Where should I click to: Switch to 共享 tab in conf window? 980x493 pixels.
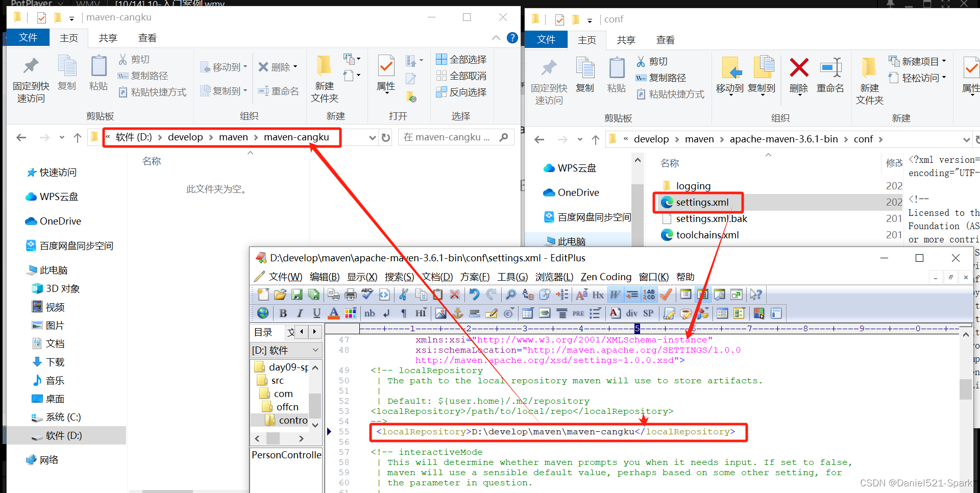click(626, 40)
